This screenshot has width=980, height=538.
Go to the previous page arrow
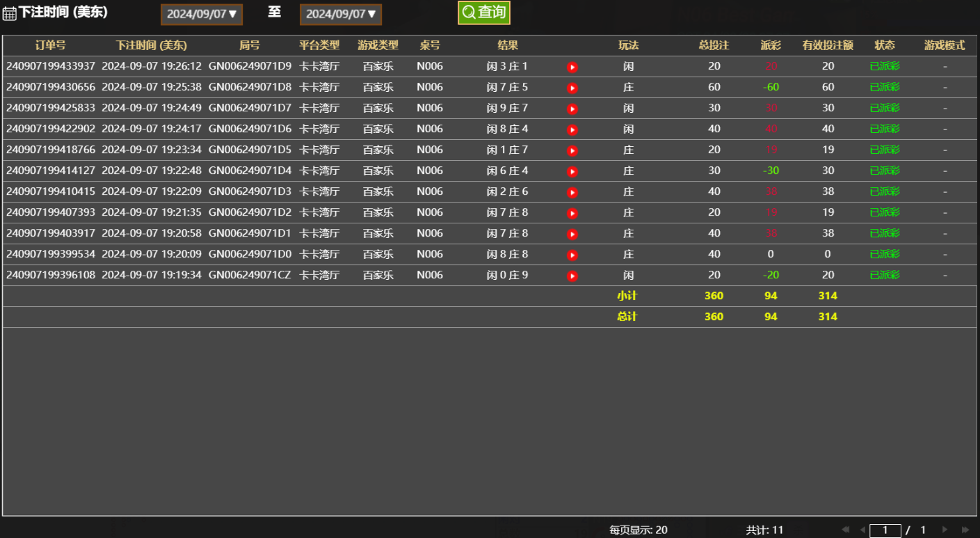[x=862, y=530]
